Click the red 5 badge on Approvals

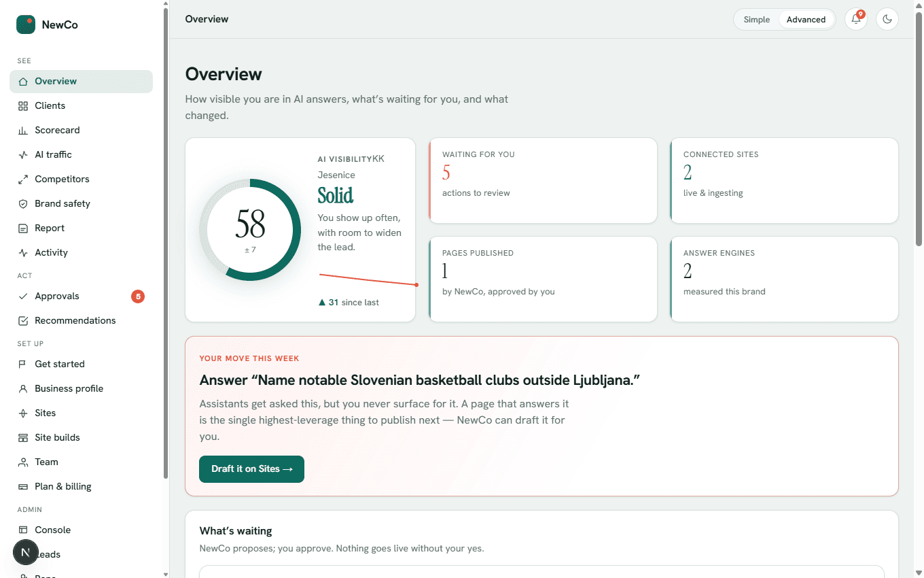pos(138,296)
